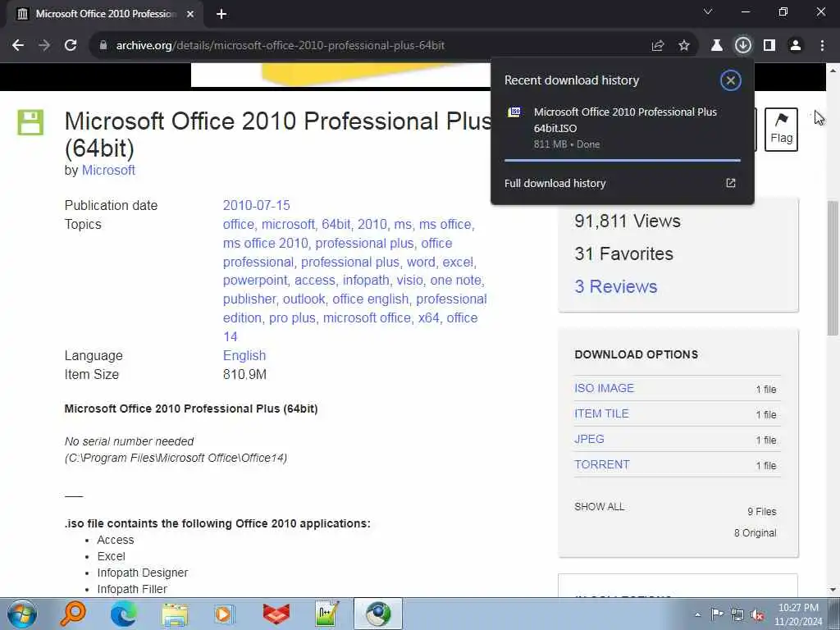This screenshot has height=630, width=840.
Task: Open the downloaded 64bit.ISO file entry
Action: (x=622, y=127)
